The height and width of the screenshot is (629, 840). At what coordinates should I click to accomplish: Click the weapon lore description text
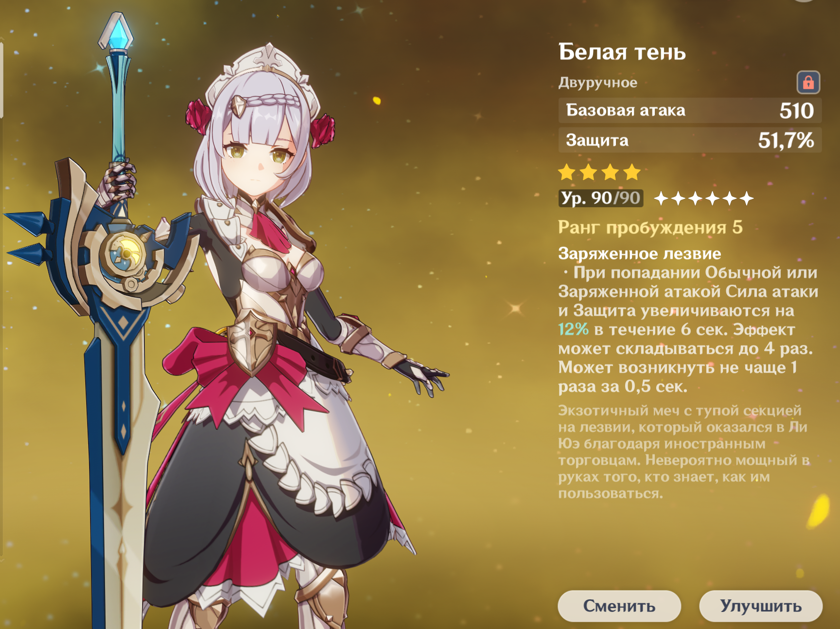coord(682,451)
